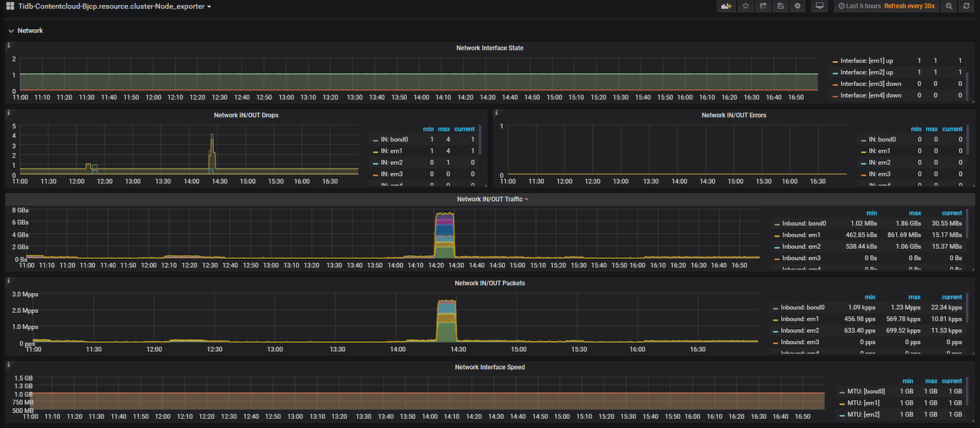This screenshot has width=980, height=428.
Task: Click the Add panel icon
Action: coord(726,6)
